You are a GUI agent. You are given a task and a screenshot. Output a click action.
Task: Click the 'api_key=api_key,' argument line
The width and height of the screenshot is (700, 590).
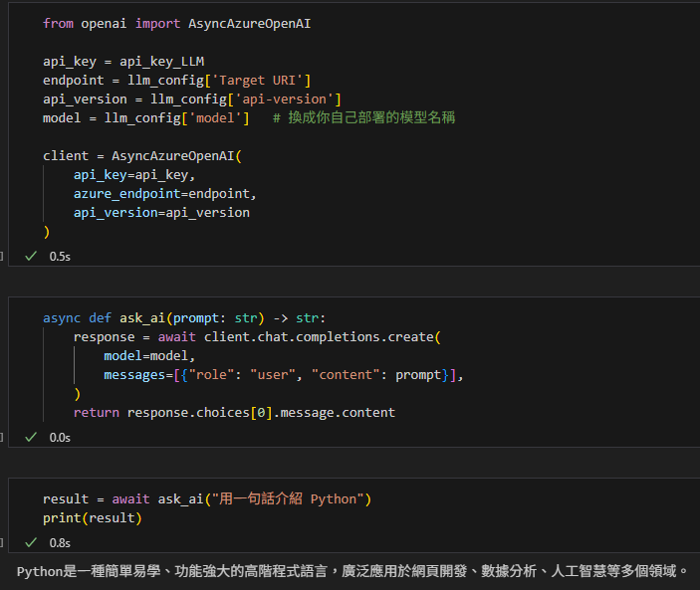point(134,175)
